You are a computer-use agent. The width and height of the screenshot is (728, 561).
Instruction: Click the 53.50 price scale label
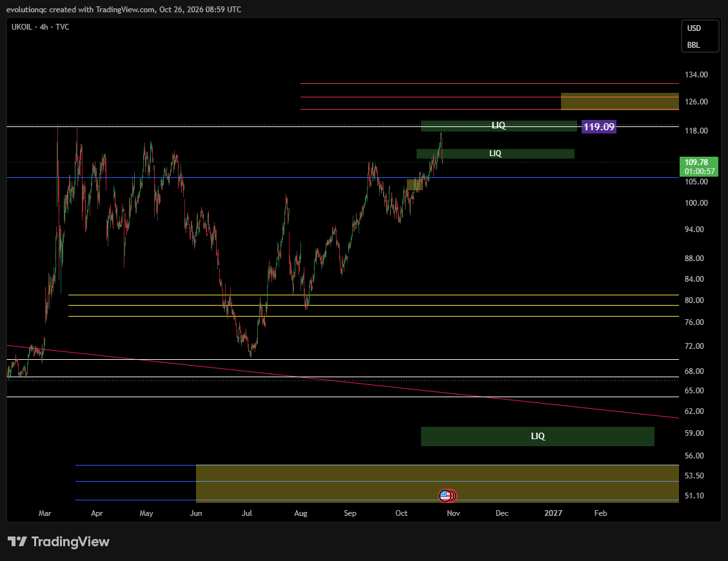pos(694,475)
